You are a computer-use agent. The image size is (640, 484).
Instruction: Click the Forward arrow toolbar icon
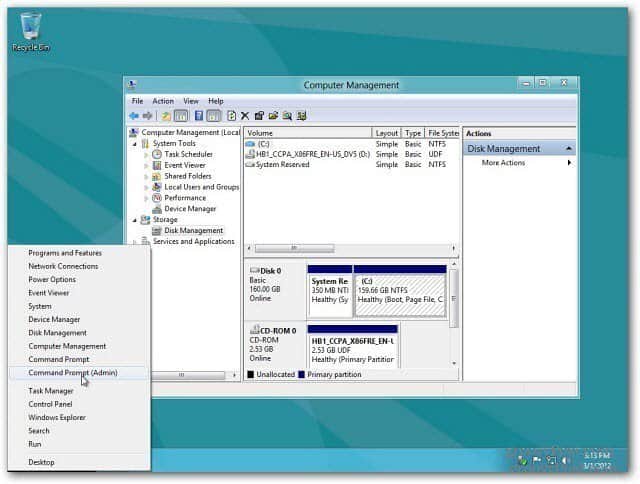[147, 116]
